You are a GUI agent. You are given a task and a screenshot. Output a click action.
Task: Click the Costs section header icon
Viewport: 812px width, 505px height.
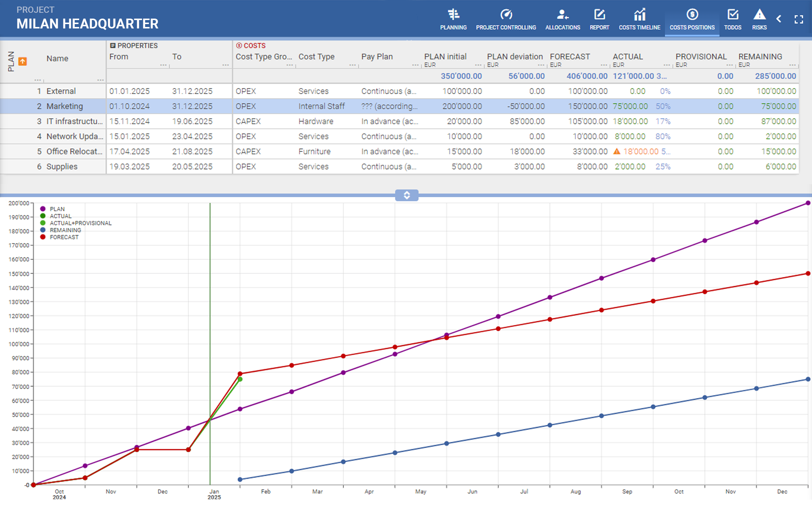click(239, 46)
